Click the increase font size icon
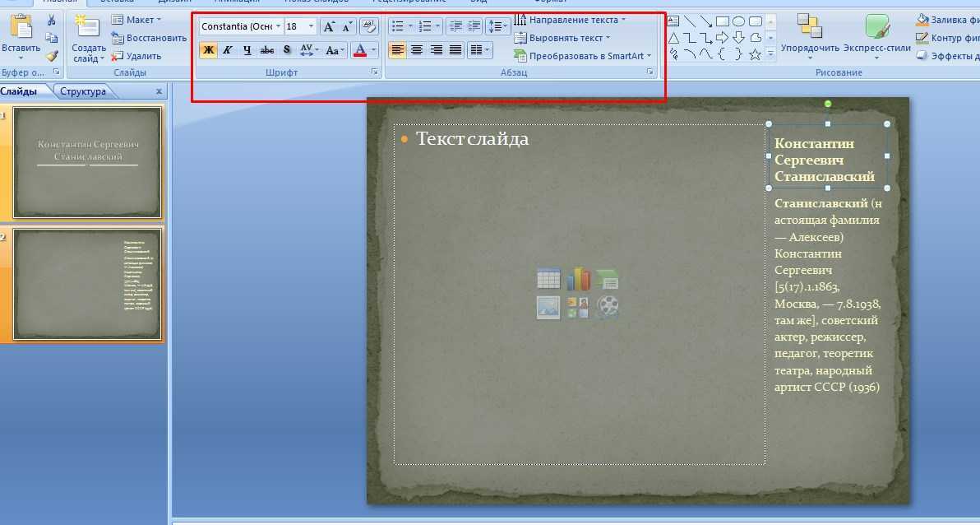980x525 pixels. pos(329,26)
